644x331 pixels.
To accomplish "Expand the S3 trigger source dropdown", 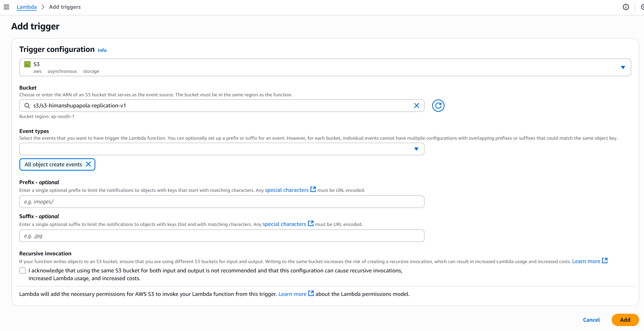I will pyautogui.click(x=623, y=67).
